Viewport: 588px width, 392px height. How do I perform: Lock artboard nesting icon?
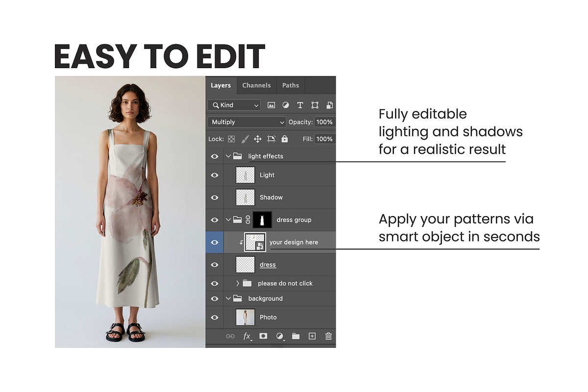pos(271,139)
